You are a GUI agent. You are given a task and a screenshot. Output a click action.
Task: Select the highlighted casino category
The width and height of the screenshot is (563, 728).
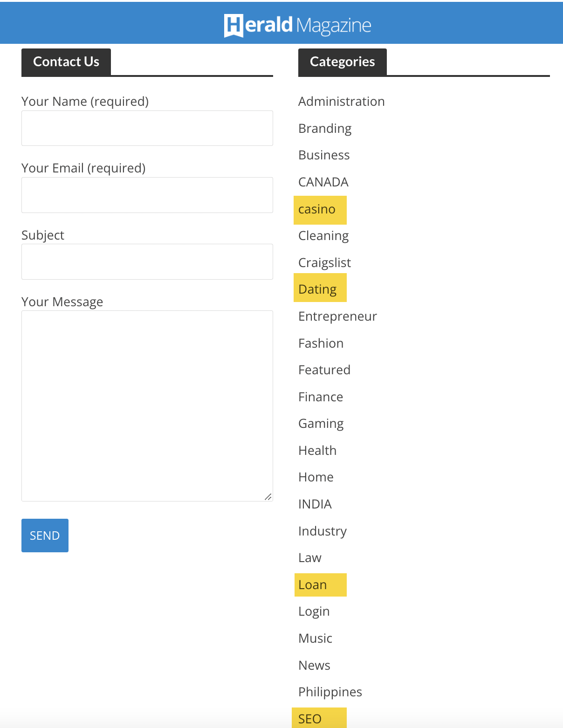pyautogui.click(x=317, y=209)
